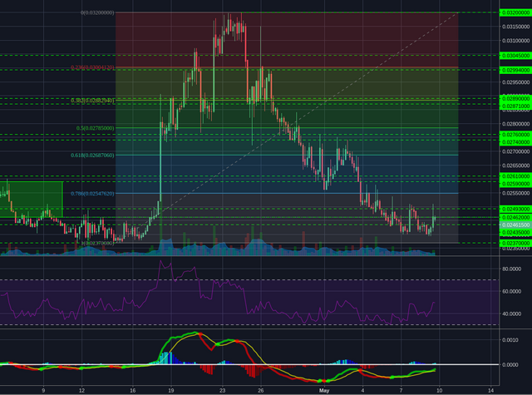Select the Fibonacci 1(0.02370000) level label

[x=97, y=243]
